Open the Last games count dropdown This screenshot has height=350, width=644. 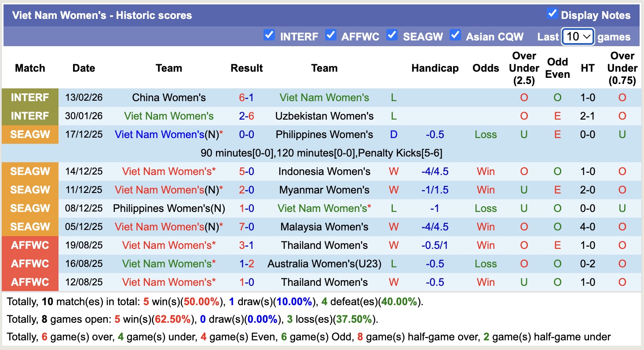click(x=578, y=36)
